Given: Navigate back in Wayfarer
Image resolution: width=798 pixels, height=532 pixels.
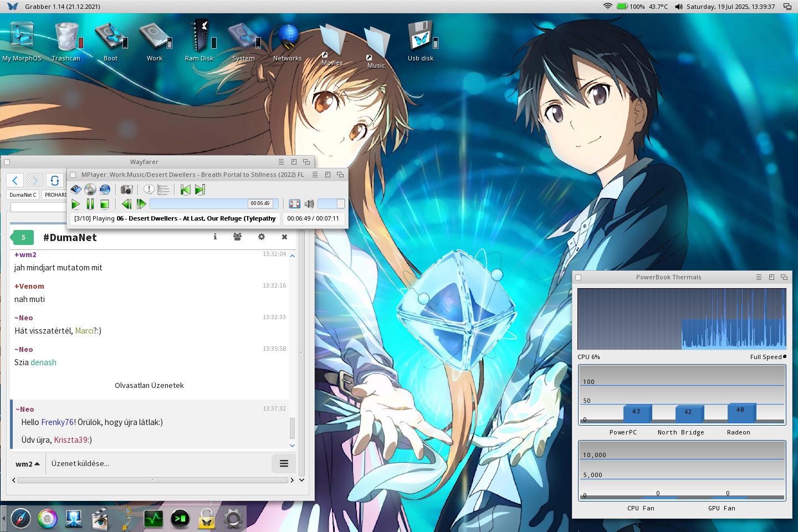Looking at the screenshot, I should (x=15, y=180).
